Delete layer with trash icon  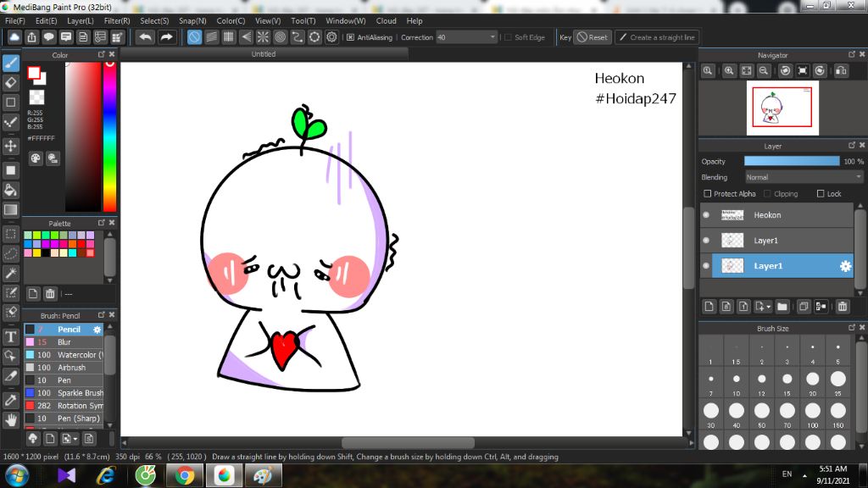[x=843, y=306]
